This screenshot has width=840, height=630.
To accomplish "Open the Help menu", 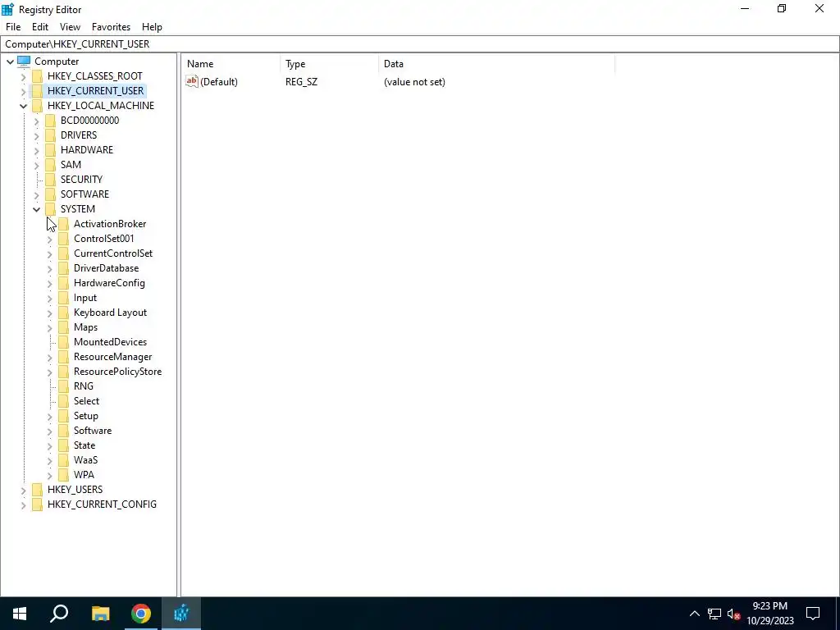I will (x=152, y=27).
